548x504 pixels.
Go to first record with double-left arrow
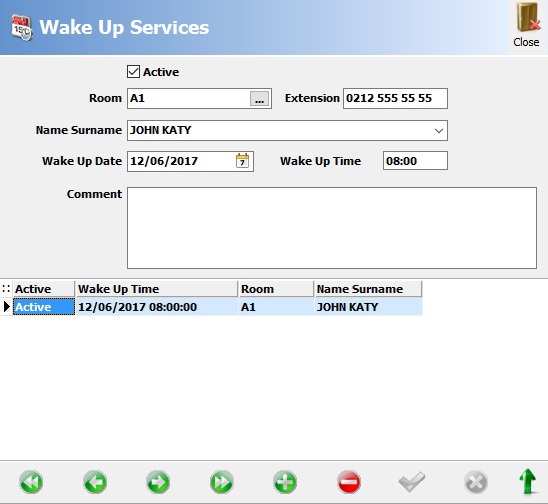pos(31,482)
